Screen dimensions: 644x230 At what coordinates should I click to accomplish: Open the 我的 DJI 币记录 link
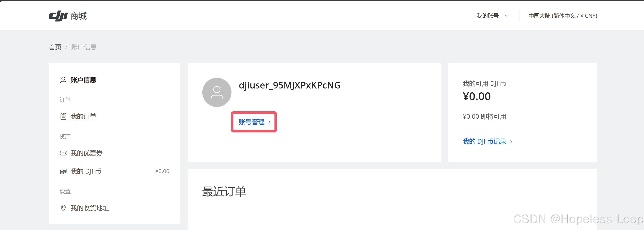pyautogui.click(x=484, y=142)
